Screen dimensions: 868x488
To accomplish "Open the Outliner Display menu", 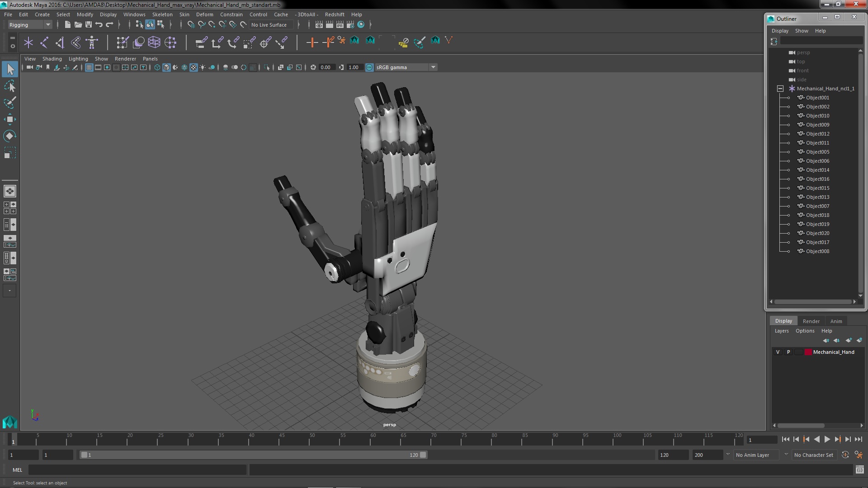I will [x=780, y=31].
